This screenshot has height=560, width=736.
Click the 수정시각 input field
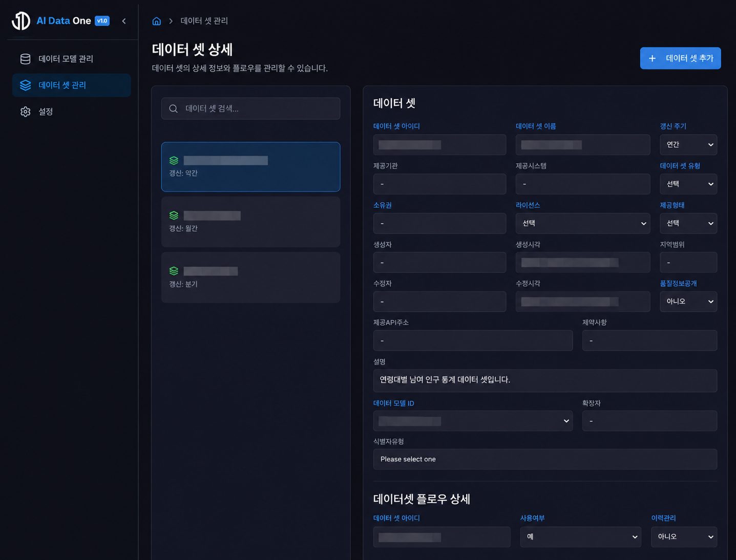583,301
